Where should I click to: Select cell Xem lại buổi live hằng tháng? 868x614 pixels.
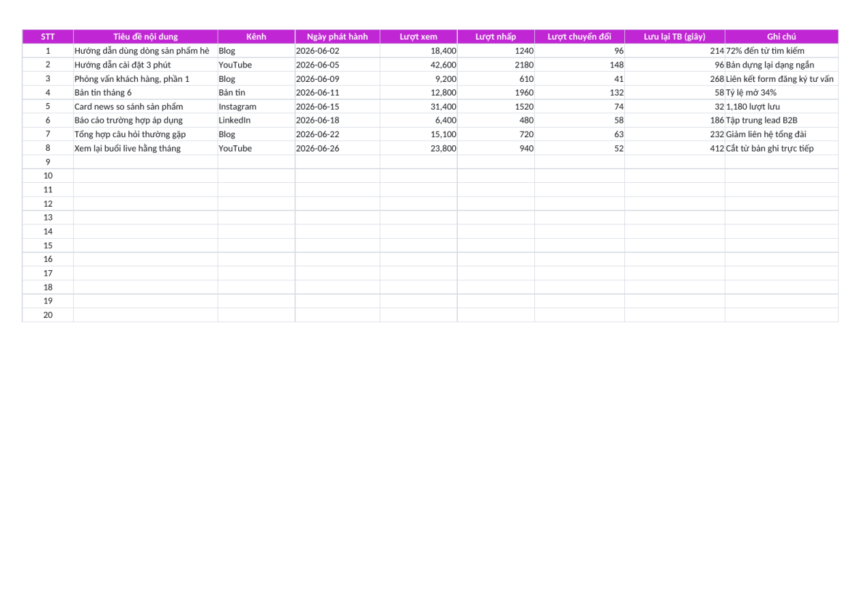[x=145, y=148]
